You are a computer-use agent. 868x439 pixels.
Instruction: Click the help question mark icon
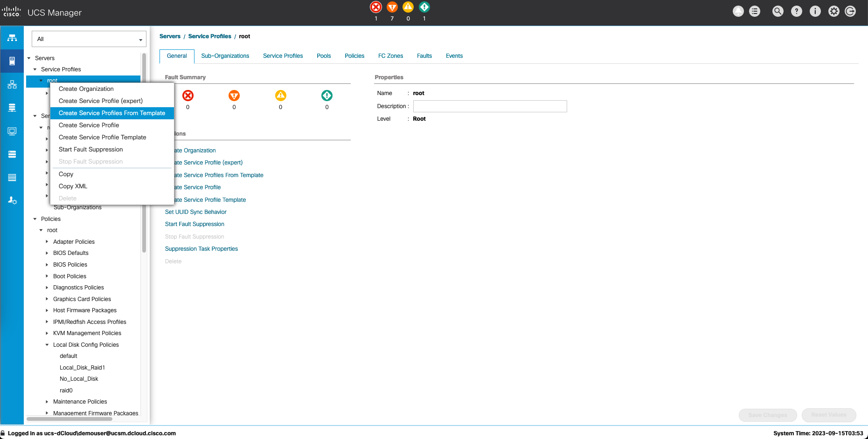pyautogui.click(x=796, y=12)
